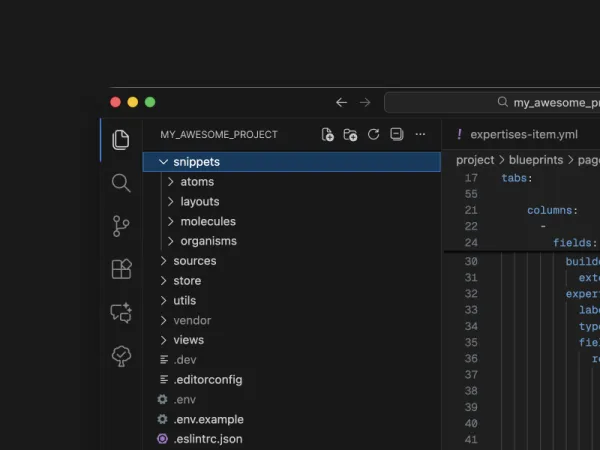Viewport: 600px width, 450px height.
Task: Expand the store folder
Action: (163, 281)
